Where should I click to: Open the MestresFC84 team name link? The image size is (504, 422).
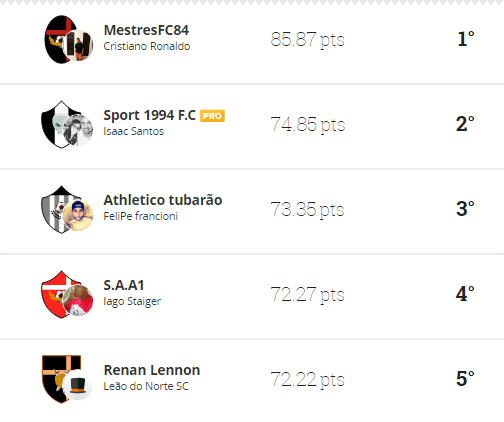146,30
